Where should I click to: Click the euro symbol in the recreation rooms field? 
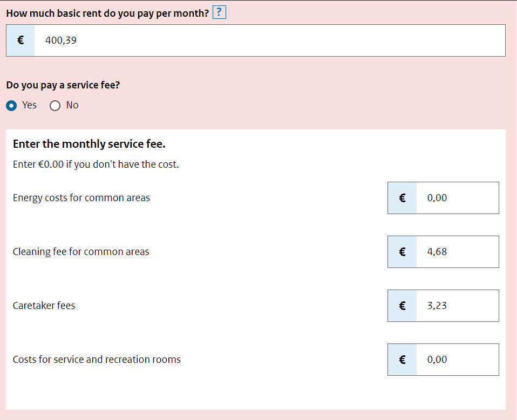pyautogui.click(x=402, y=360)
